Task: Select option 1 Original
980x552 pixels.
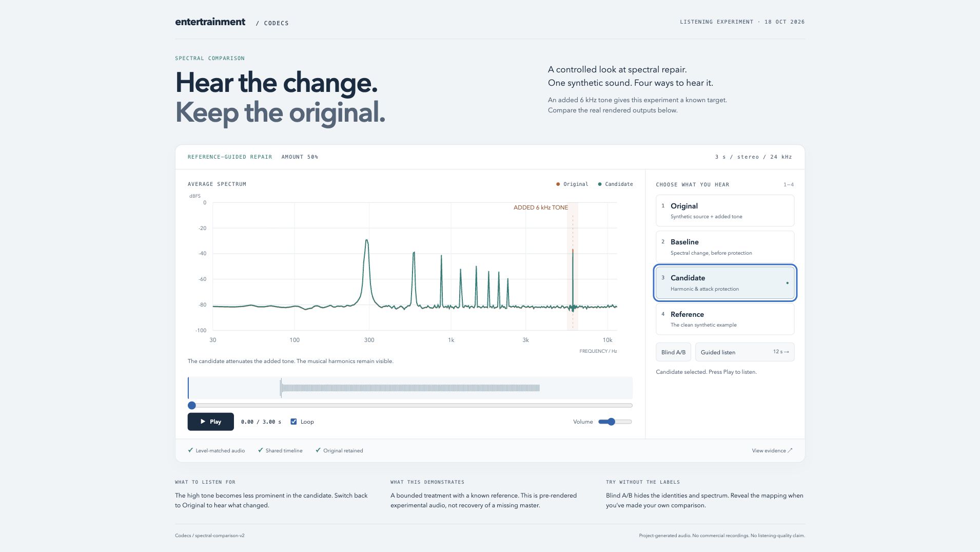Action: click(x=724, y=211)
